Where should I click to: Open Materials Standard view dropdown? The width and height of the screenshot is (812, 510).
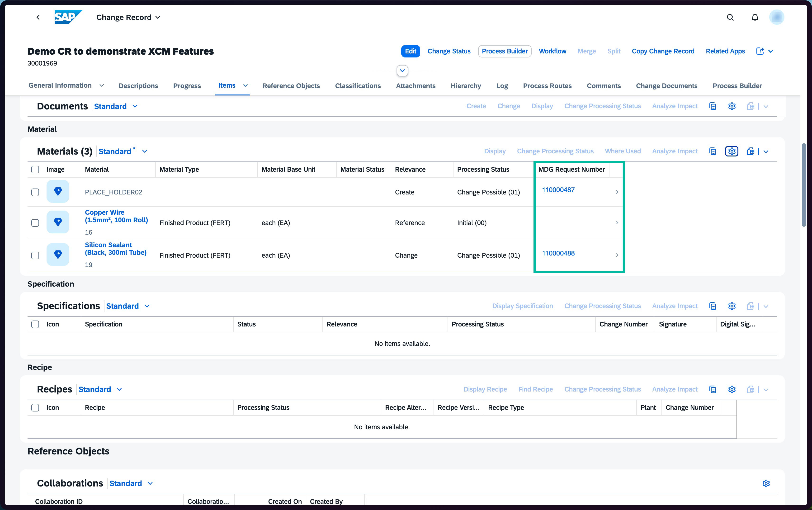point(145,151)
